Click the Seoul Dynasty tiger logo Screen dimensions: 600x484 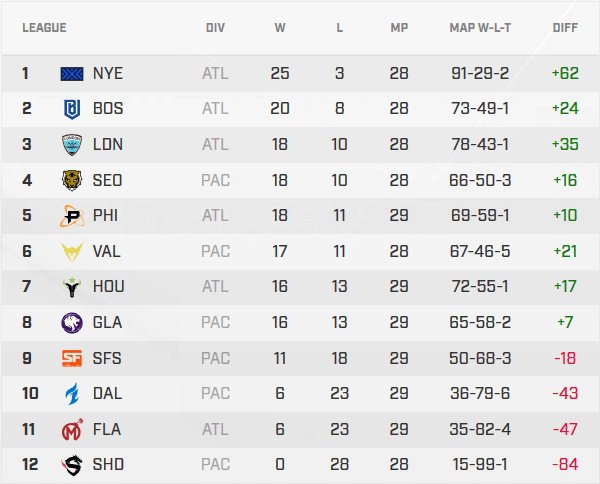tap(72, 180)
